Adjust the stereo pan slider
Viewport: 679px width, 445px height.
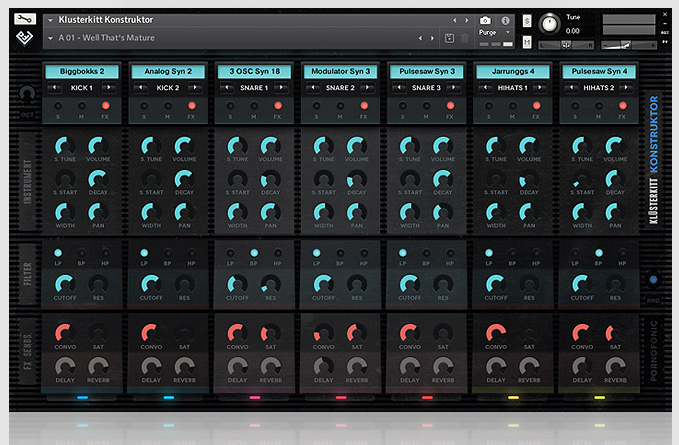(x=566, y=45)
